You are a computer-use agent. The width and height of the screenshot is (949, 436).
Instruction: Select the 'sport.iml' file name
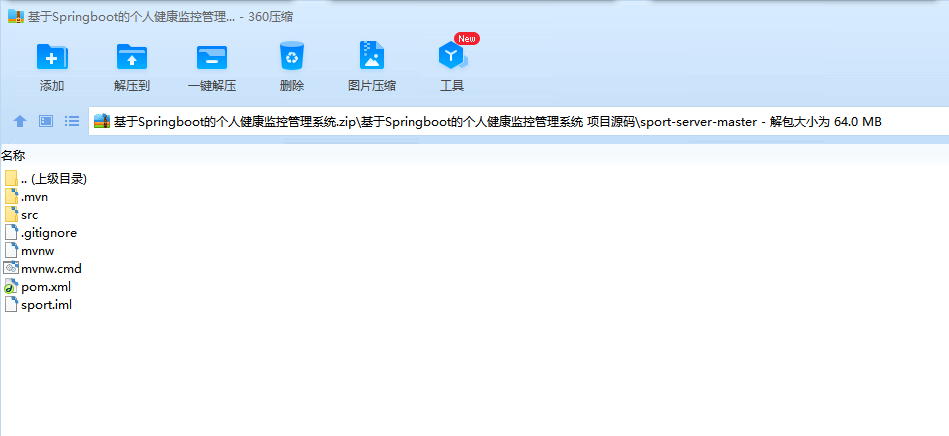pyautogui.click(x=47, y=305)
